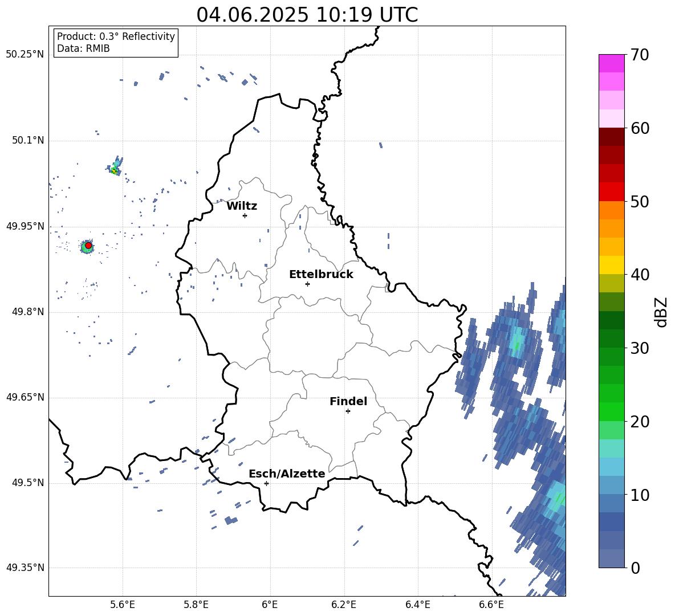
Task: Click the 40 tick on colorbar
Action: click(640, 275)
